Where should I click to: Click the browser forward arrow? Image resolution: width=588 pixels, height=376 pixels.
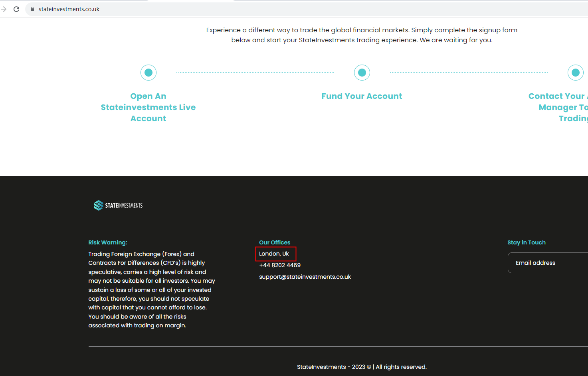(x=4, y=9)
